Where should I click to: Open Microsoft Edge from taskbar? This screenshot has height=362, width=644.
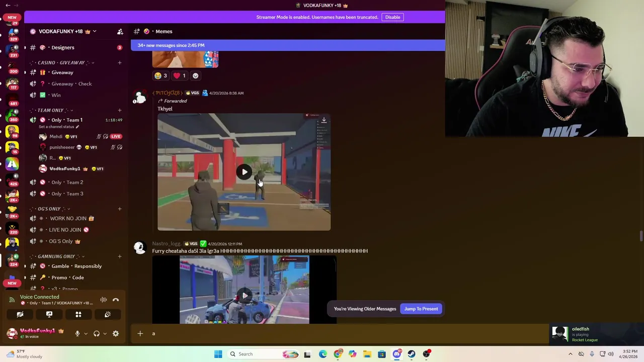pos(323,354)
